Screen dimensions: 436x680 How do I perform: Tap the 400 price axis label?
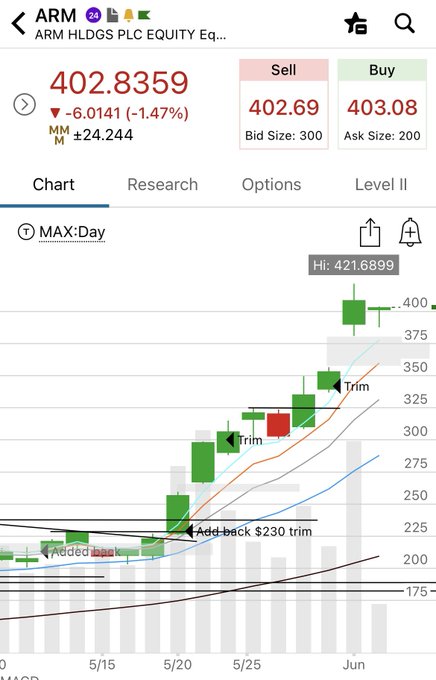415,303
